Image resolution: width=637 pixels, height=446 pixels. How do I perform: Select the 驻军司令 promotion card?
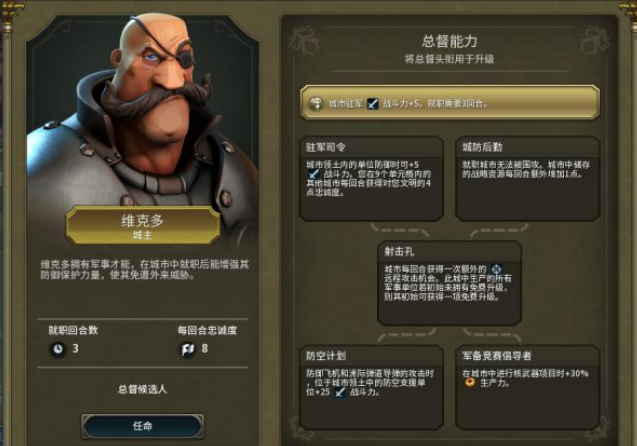(x=371, y=179)
